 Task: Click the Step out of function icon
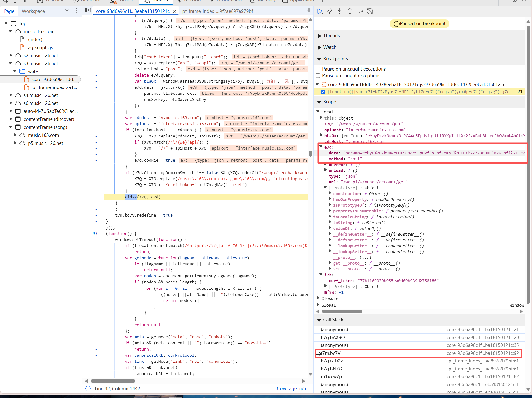pos(350,11)
